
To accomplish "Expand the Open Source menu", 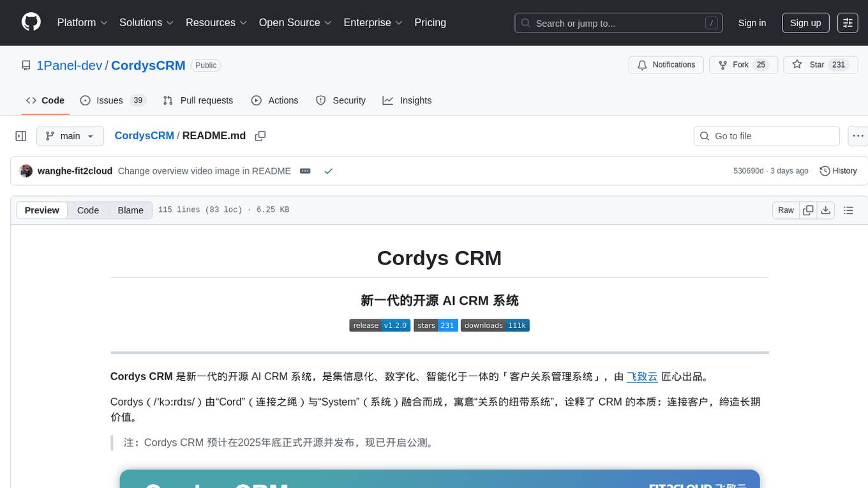I will (295, 22).
